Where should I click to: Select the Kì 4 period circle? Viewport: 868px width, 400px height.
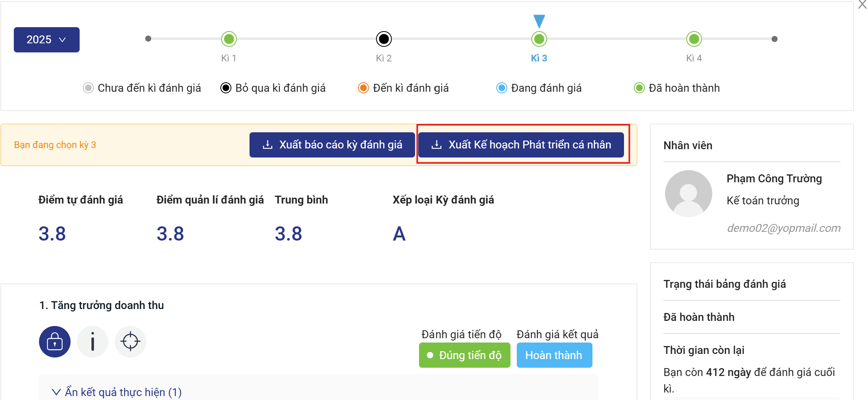694,39
